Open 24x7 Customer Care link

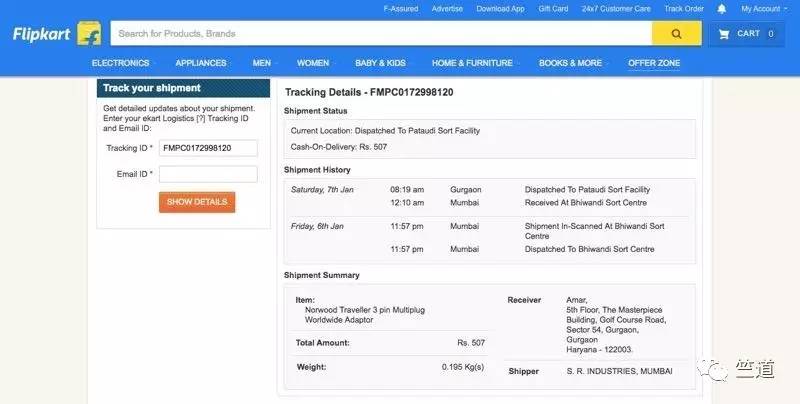616,9
